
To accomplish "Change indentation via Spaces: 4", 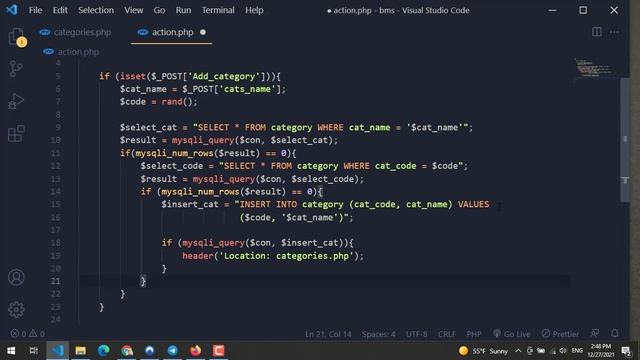I will coord(378,334).
